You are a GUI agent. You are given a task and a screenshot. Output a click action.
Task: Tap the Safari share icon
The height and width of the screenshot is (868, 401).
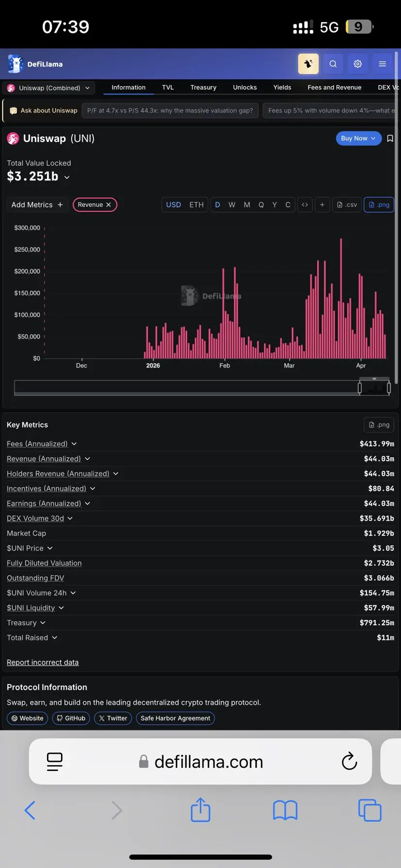coord(200,810)
